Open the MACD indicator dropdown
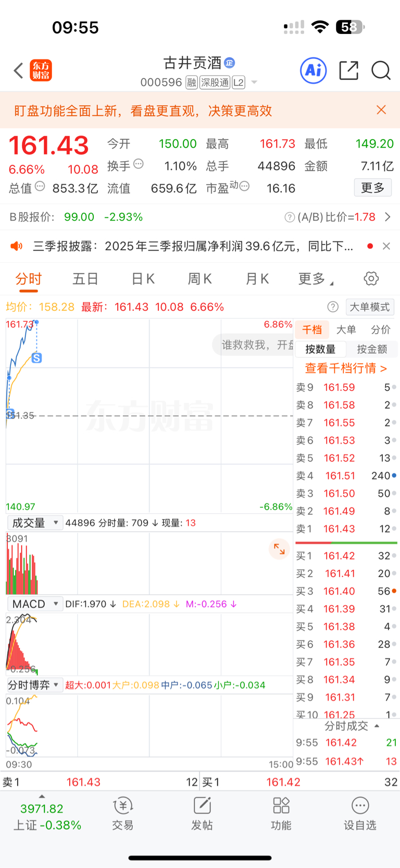400x868 pixels. pos(35,604)
